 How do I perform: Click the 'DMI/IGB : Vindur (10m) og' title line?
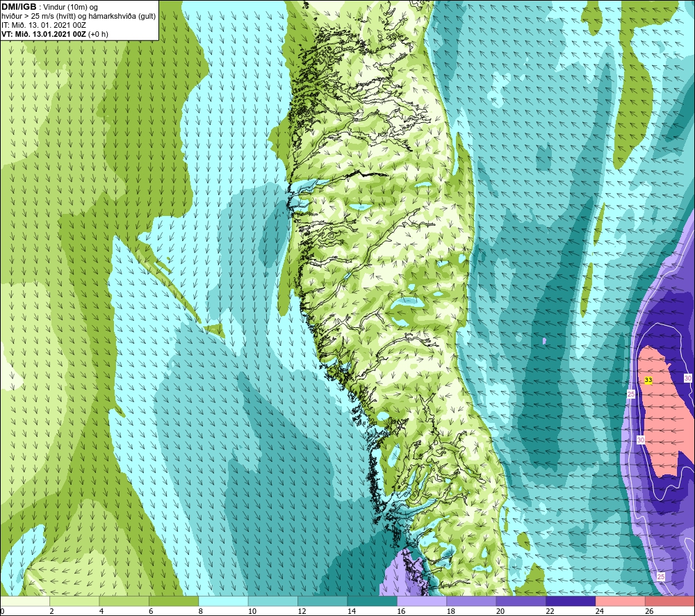(49, 7)
